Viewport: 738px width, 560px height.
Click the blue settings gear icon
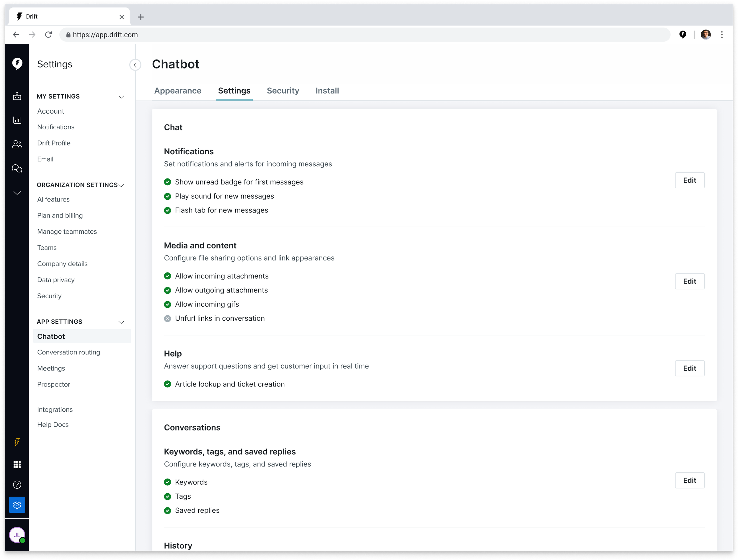pyautogui.click(x=17, y=505)
